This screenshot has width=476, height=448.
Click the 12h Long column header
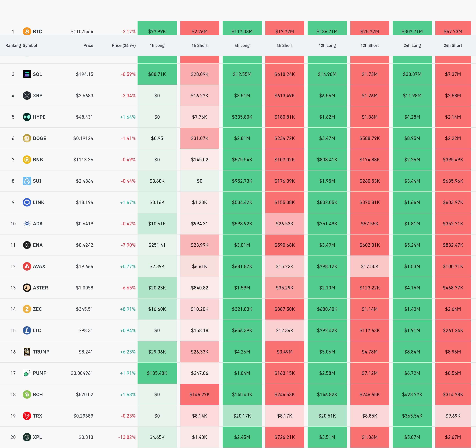point(327,45)
